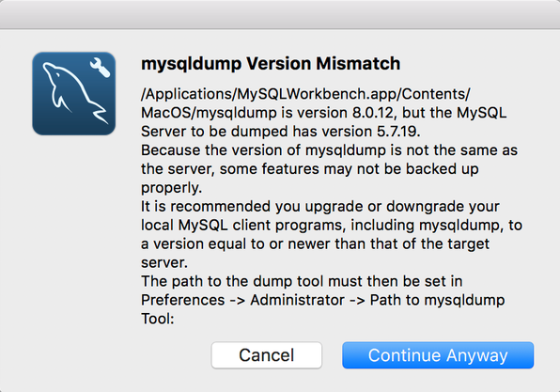Image resolution: width=560 pixels, height=392 pixels.
Task: Click the trailing 'Tool:' label
Action: 158,319
